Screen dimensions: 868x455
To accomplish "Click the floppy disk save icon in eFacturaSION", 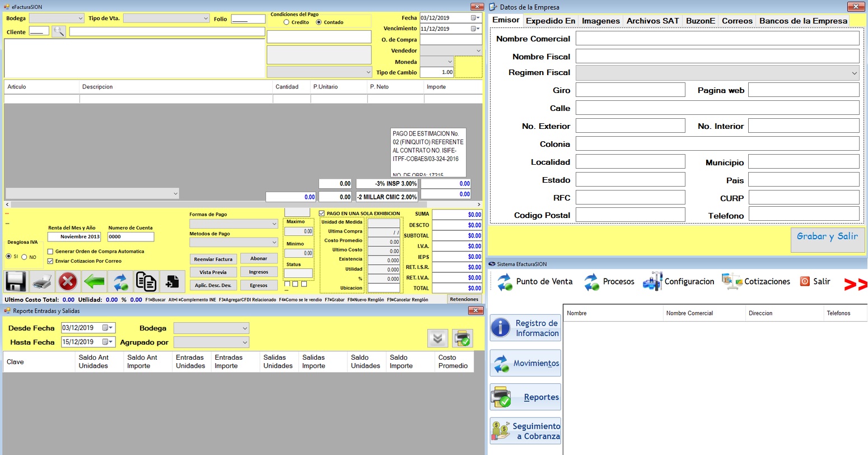I will 16,281.
